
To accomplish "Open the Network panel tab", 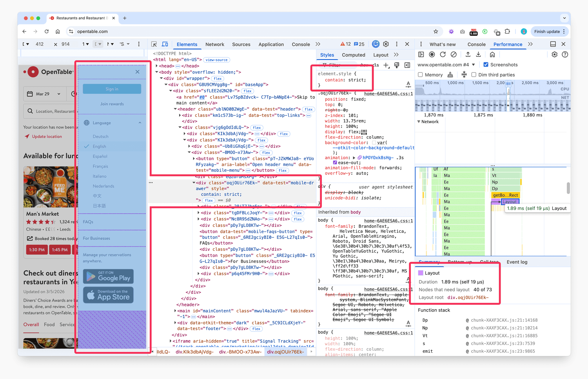I will pos(215,44).
